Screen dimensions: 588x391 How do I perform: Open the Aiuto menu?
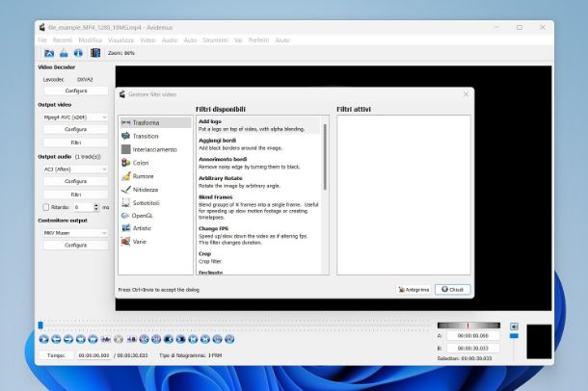pos(282,40)
